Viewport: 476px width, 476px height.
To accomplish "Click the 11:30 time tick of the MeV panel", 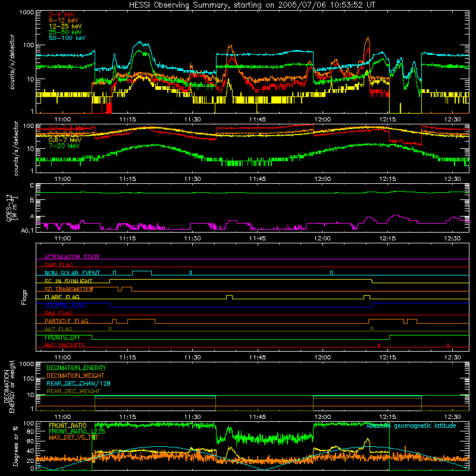I will click(x=192, y=178).
